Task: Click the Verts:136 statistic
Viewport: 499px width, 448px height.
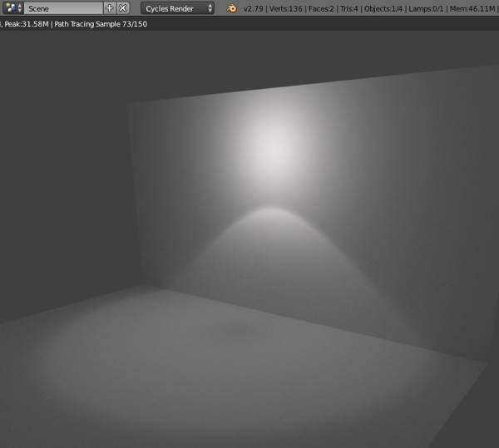Action: (285, 8)
